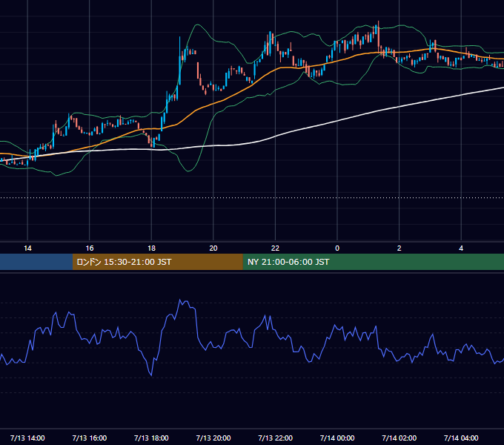Screen dimensions: 504x445
Task: Click the 18 hour axis label
Action: pyautogui.click(x=151, y=248)
